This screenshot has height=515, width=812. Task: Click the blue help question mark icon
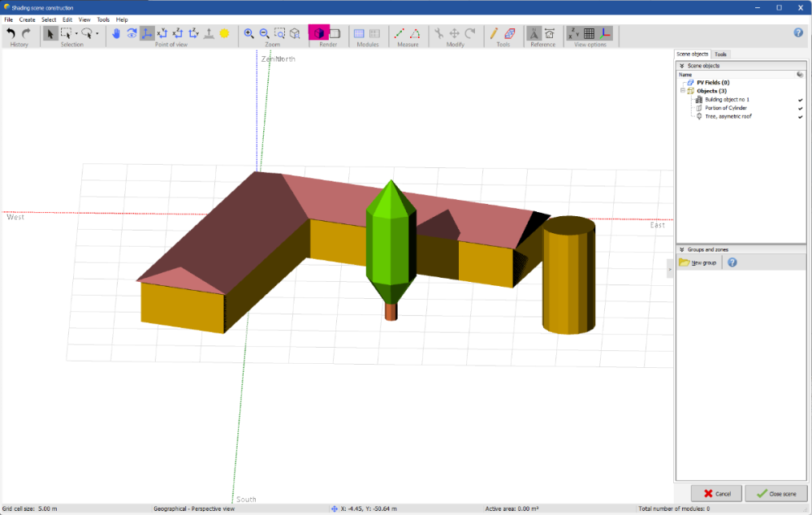point(798,32)
